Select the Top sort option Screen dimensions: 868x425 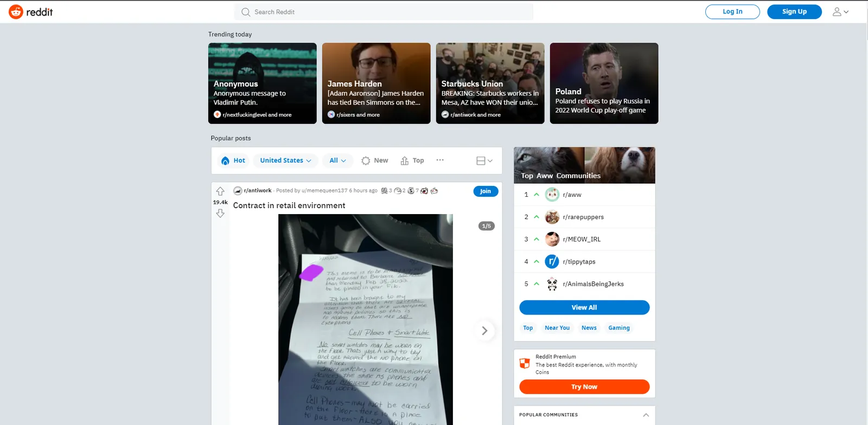point(412,160)
